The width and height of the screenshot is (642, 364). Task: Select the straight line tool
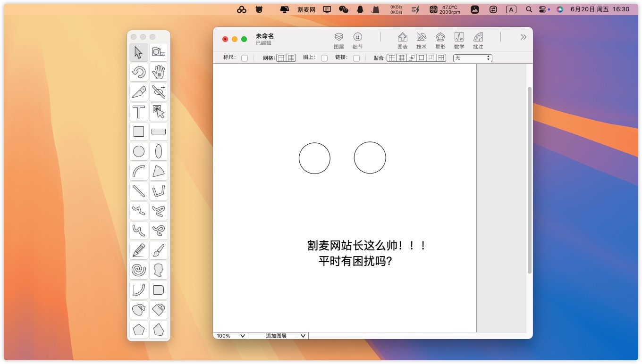[139, 191]
